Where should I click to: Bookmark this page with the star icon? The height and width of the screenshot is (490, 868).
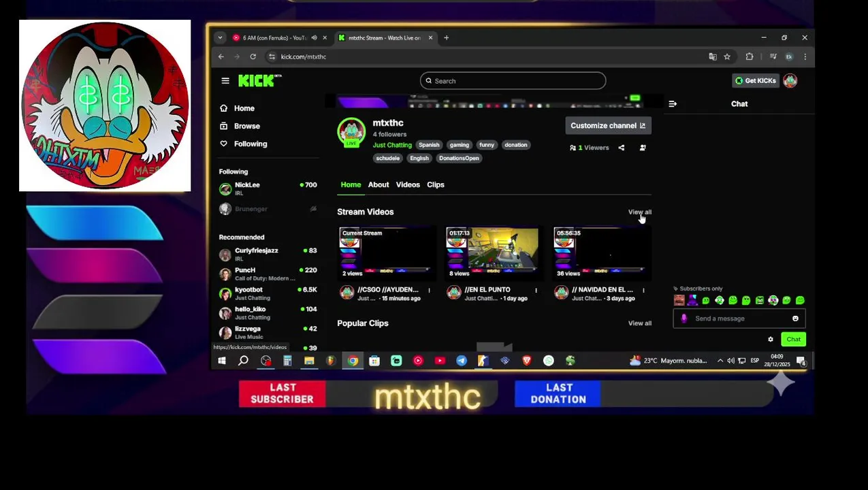pos(727,57)
